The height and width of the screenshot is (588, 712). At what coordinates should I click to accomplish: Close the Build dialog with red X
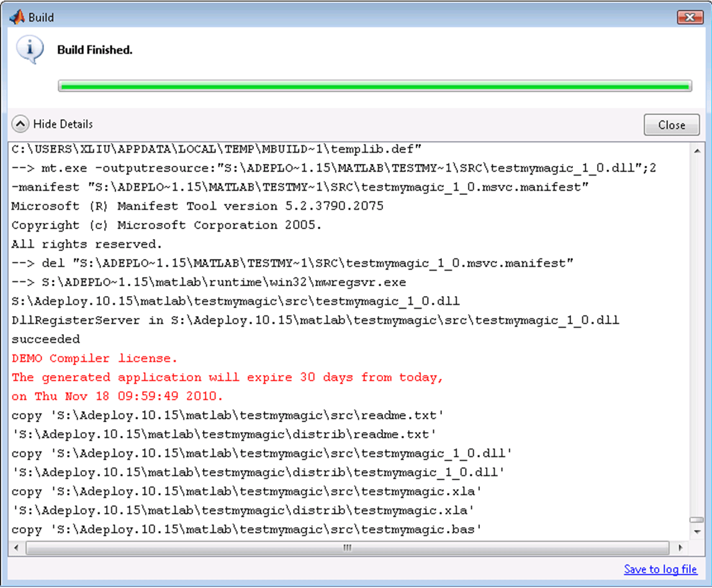coord(690,17)
